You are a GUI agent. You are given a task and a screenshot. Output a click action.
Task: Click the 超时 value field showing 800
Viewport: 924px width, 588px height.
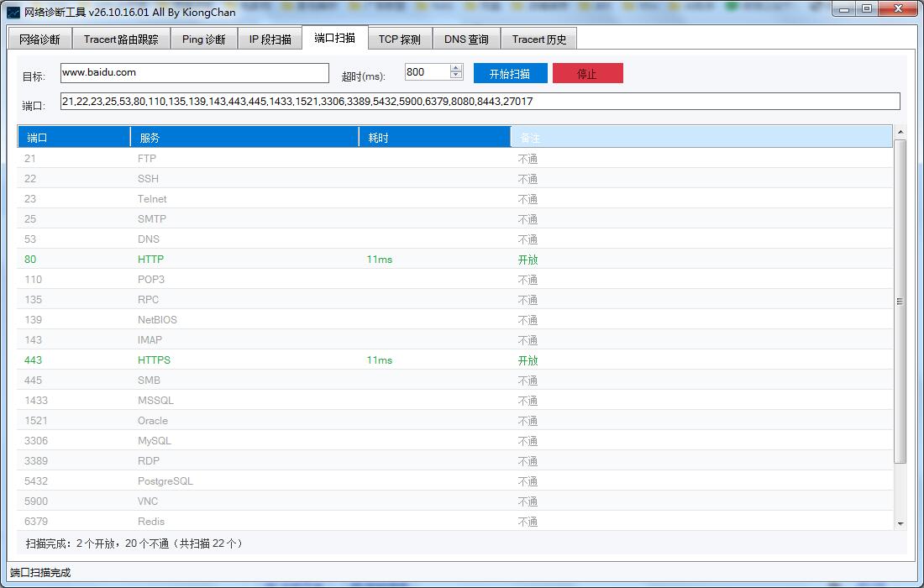coord(428,72)
